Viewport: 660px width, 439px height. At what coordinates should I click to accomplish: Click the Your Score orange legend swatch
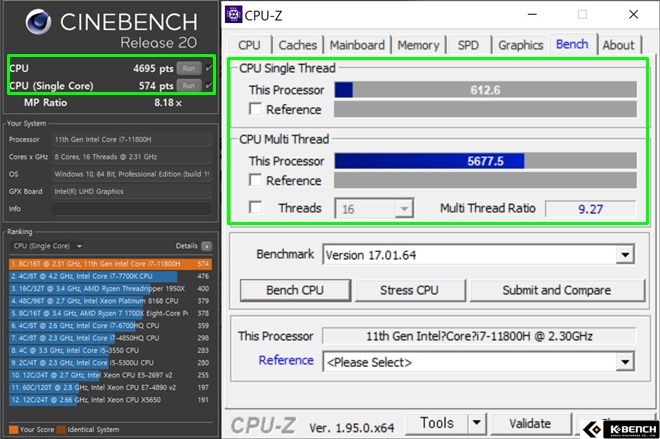(13, 430)
